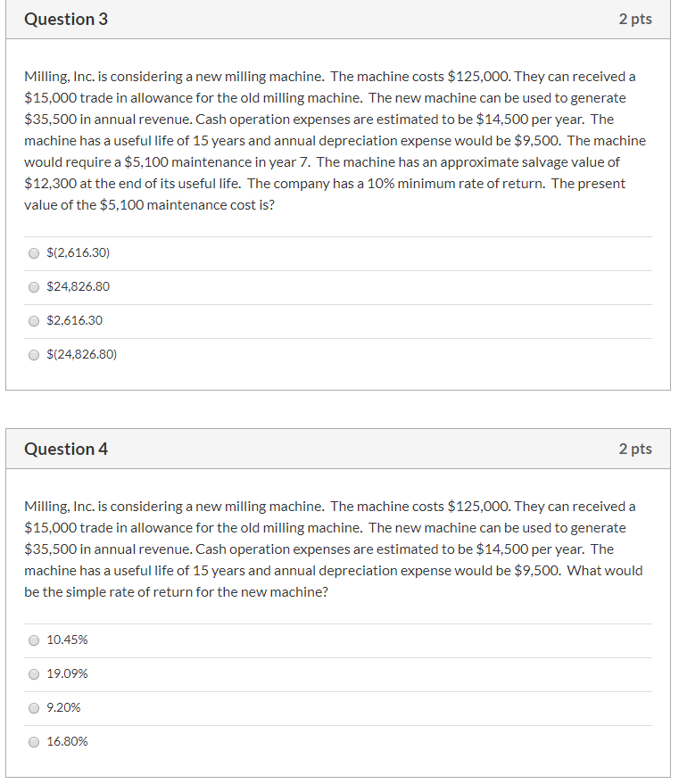Click the $24,826.80 answer row
679x784 pixels.
[x=339, y=286]
